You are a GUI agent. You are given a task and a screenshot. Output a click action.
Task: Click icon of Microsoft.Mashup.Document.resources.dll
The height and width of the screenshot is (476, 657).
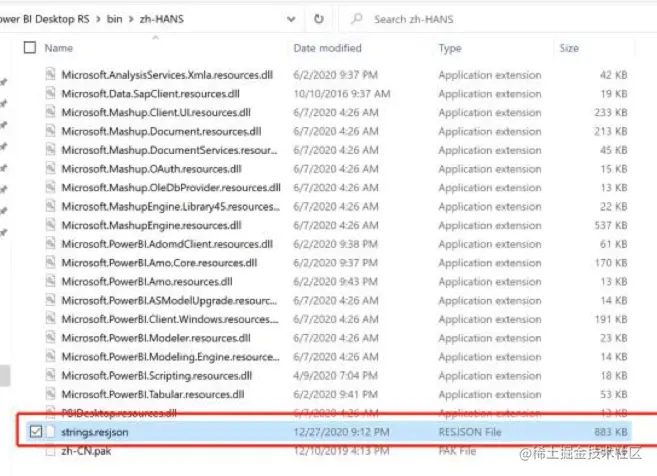pos(51,131)
